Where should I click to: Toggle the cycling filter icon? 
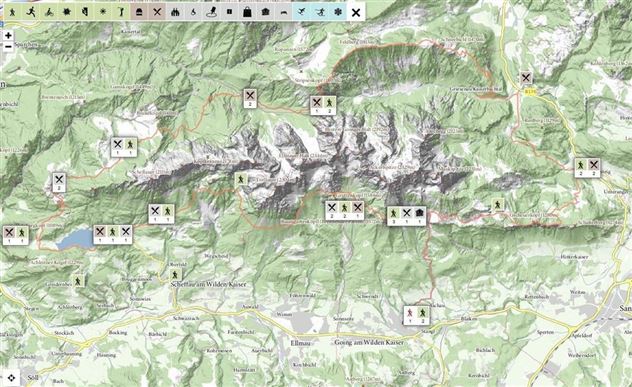click(x=49, y=12)
